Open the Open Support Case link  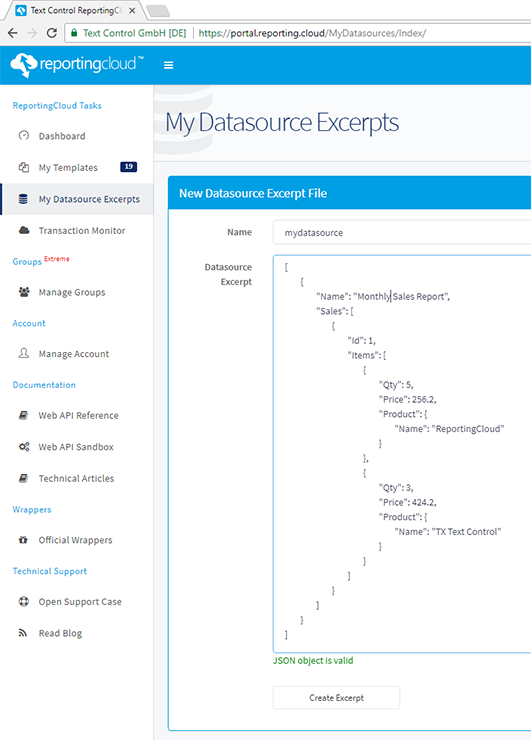pos(80,602)
